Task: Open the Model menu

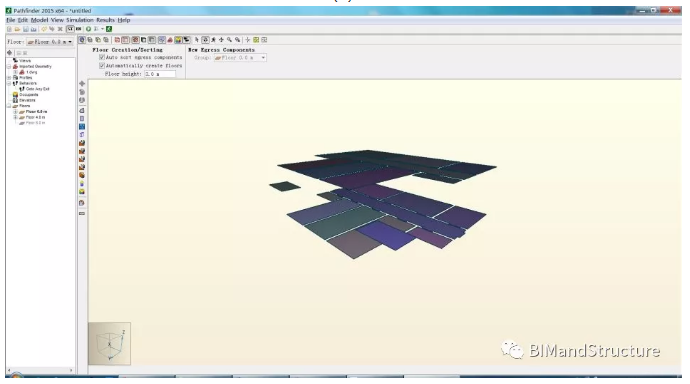Action: pos(39,20)
